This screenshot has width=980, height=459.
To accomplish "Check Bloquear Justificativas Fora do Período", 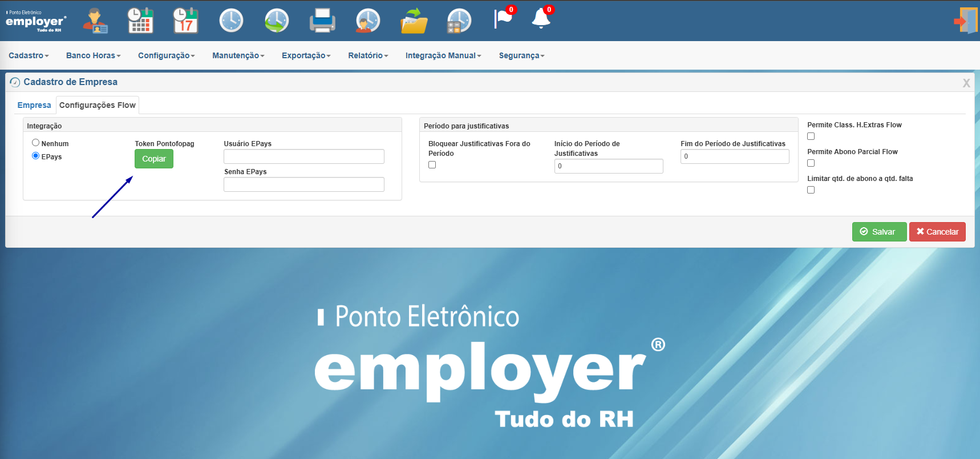I will [432, 165].
